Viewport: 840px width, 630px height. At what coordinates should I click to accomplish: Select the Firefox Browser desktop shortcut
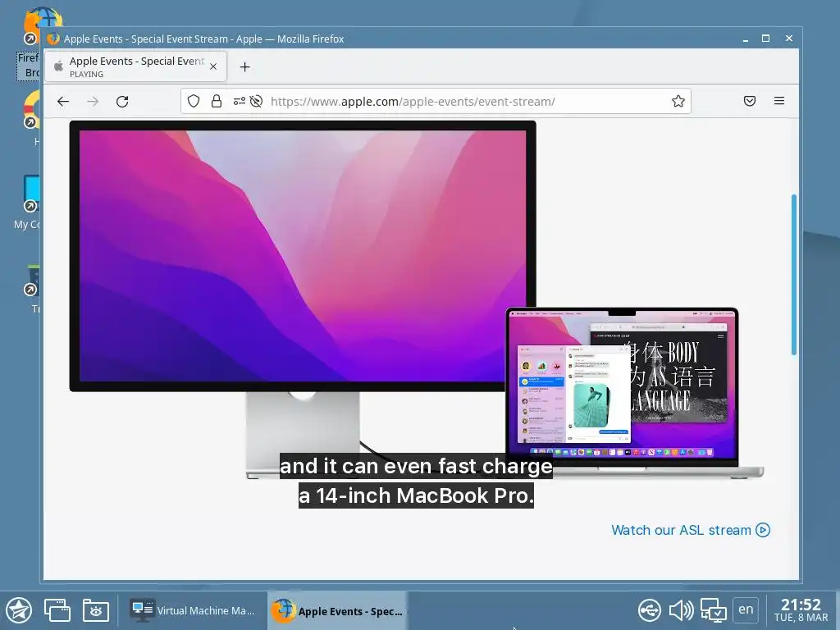29,44
